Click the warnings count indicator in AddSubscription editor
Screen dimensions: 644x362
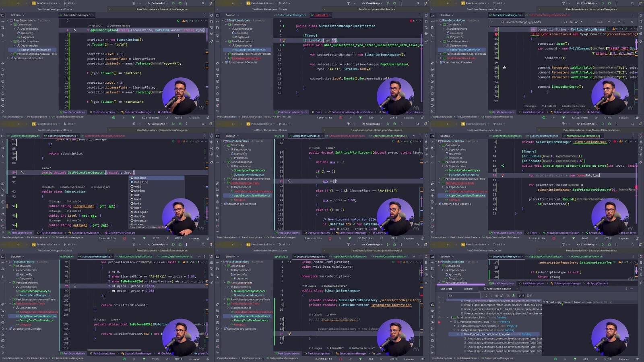[x=185, y=21]
